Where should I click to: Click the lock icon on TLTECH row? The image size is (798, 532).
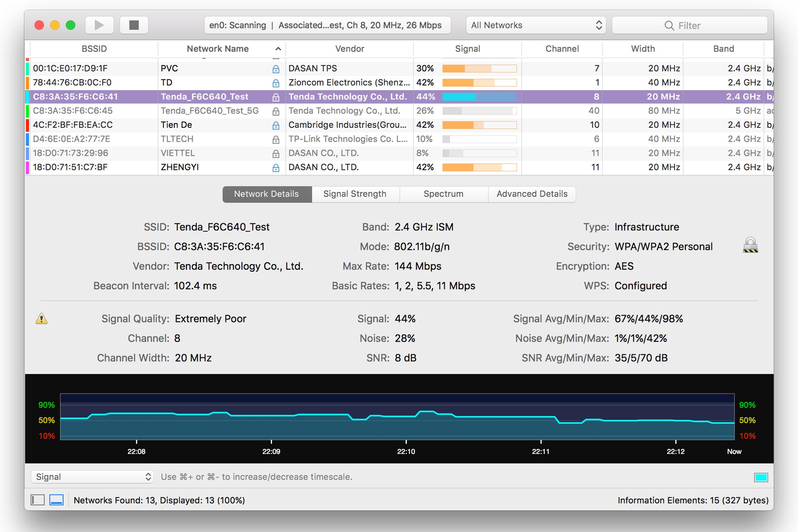point(276,139)
